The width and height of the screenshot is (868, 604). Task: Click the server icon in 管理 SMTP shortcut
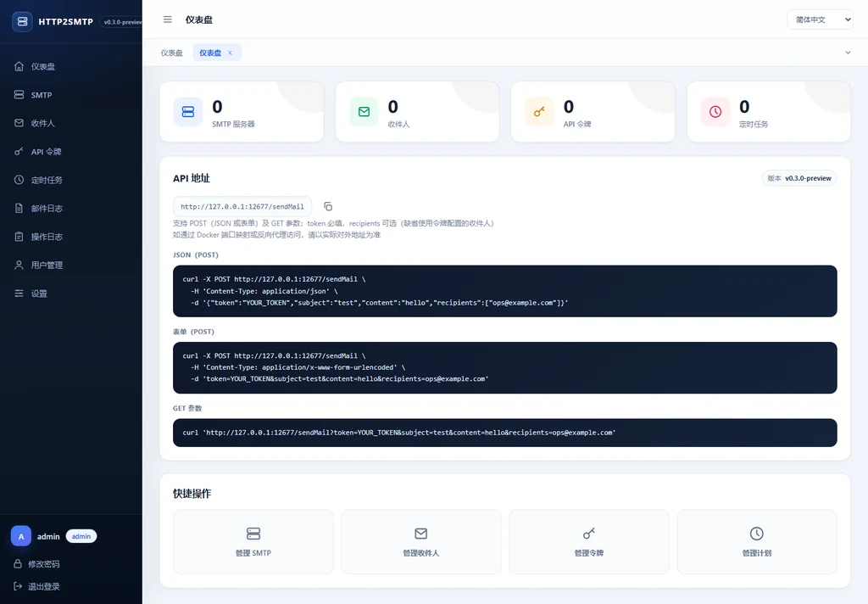click(x=253, y=534)
